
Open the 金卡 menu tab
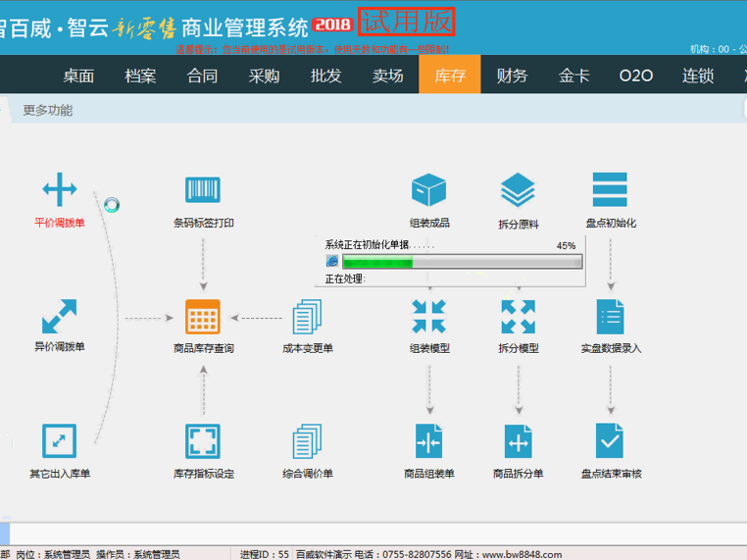click(x=573, y=76)
